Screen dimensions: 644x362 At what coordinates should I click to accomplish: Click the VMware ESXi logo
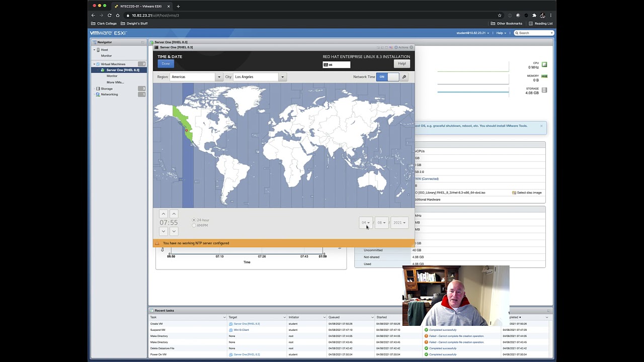[108, 33]
